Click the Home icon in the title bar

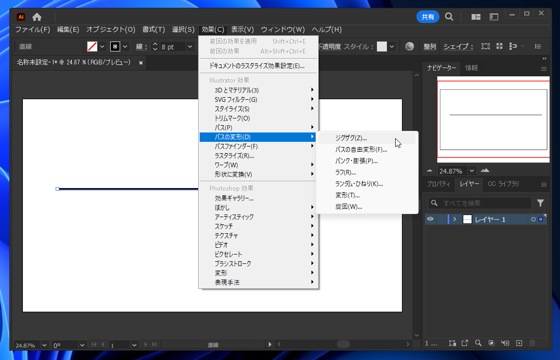37,17
